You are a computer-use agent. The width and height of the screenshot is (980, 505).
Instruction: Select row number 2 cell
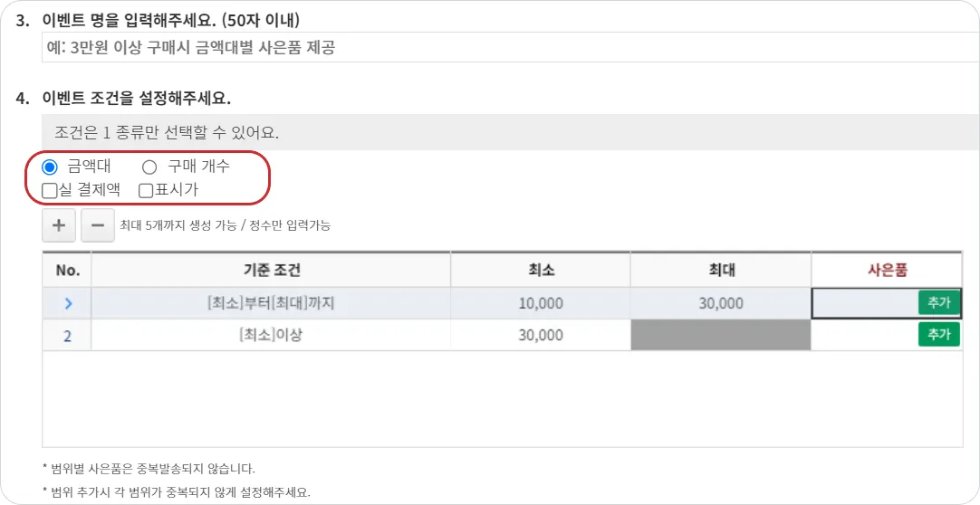(67, 335)
